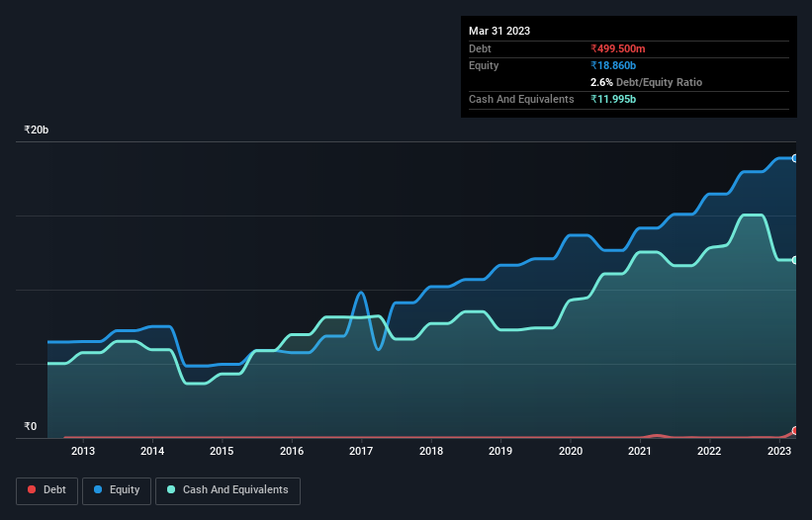Click the ₹499.500m debt value
812x520 pixels.
(618, 48)
